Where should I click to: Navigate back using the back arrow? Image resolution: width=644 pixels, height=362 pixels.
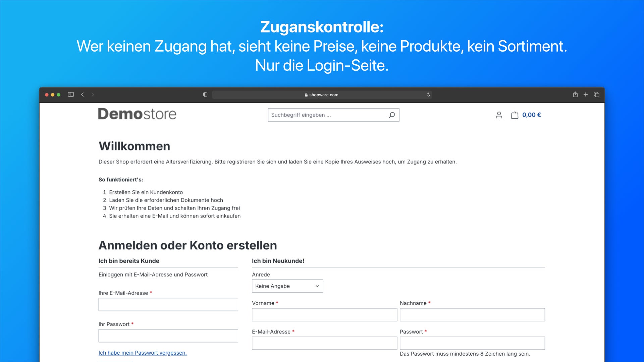[x=82, y=95]
